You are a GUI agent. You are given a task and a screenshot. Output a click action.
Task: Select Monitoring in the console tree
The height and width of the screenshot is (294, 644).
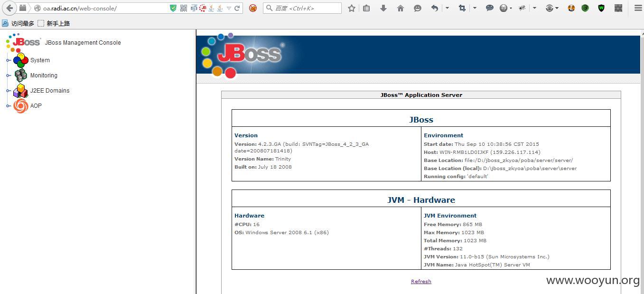(44, 76)
